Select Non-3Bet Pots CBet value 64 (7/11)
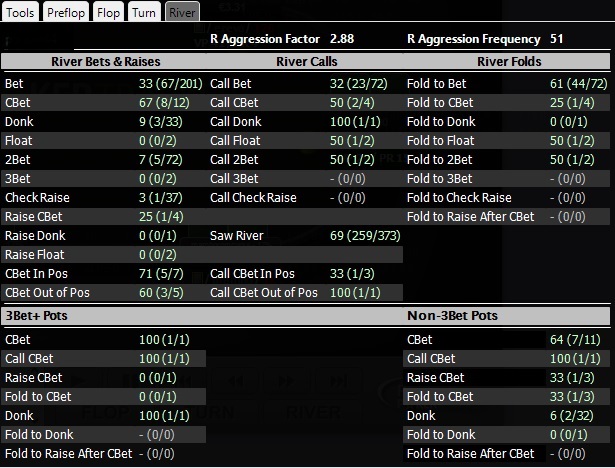Screen dimensions: 615x468 [575, 340]
